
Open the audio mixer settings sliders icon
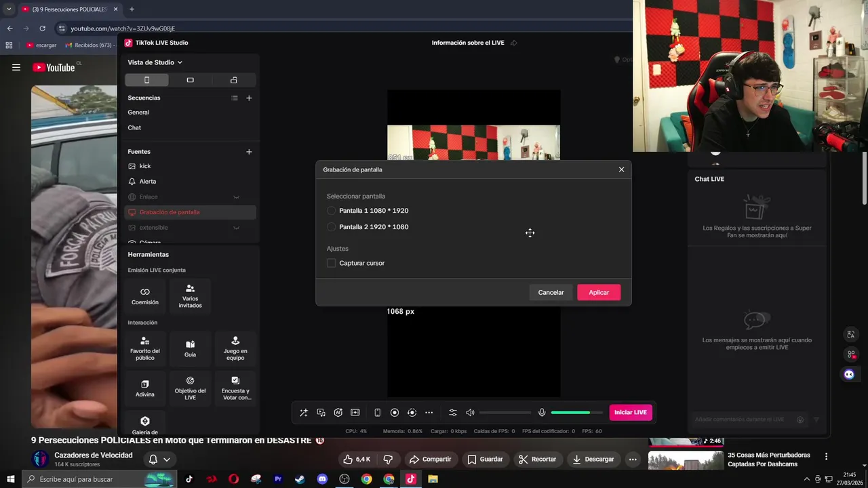point(452,413)
